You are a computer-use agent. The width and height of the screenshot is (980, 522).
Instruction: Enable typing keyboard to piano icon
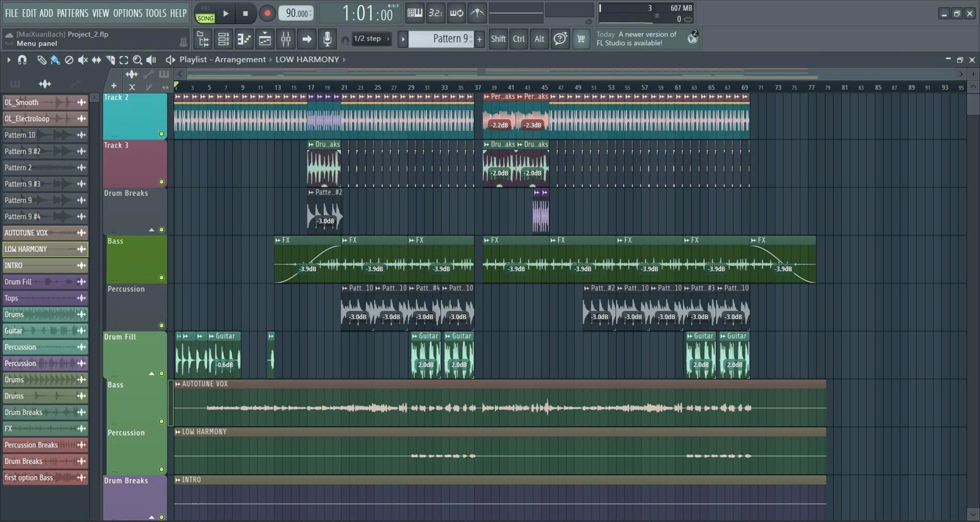point(415,13)
